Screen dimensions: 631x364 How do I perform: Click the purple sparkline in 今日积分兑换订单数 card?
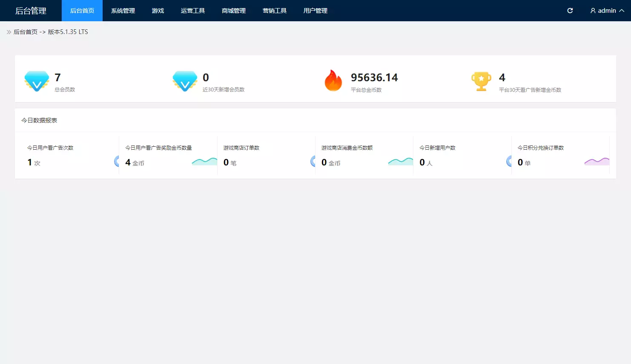[597, 162]
